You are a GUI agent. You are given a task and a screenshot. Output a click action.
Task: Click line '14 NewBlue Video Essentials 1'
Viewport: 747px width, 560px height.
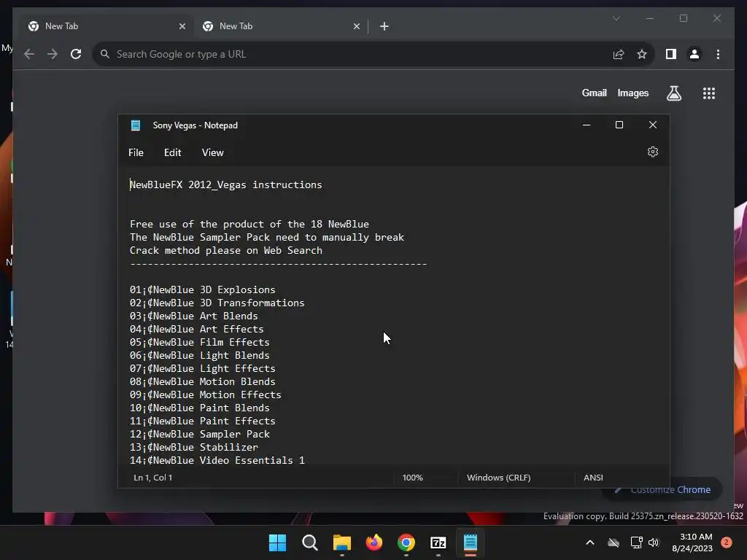tap(217, 461)
